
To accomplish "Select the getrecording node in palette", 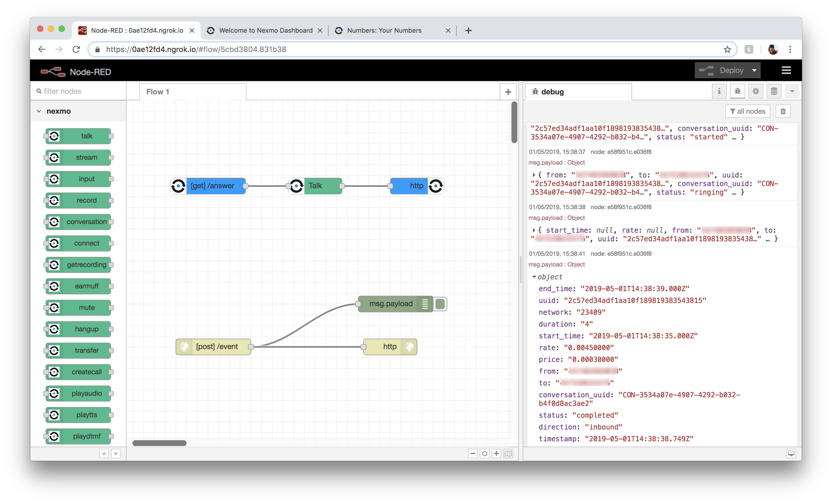I will [78, 265].
